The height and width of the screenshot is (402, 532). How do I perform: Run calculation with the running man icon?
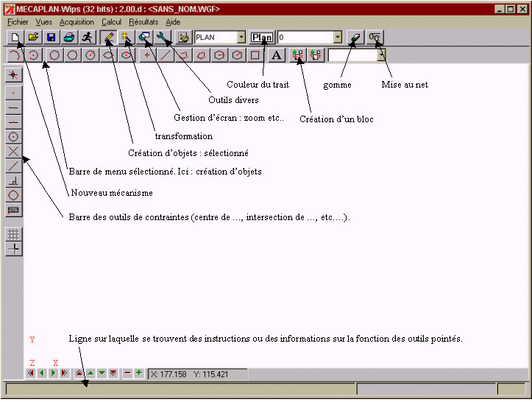(x=88, y=38)
